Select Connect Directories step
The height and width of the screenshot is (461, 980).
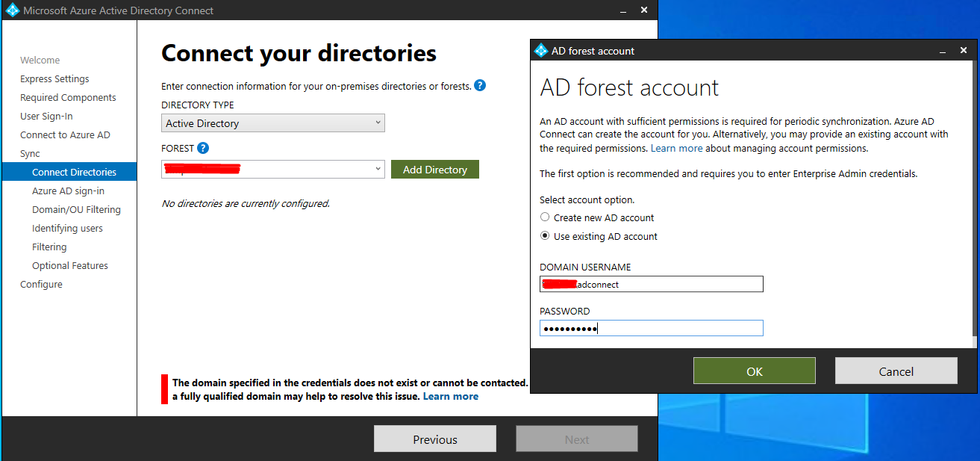69,172
